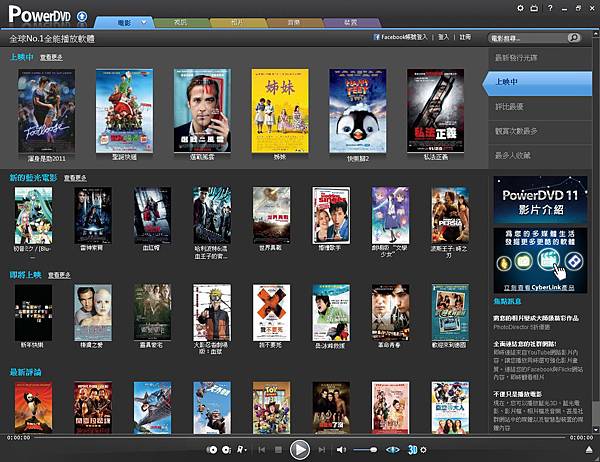Select 最多人收藏 in right sidebar
This screenshot has height=462, width=600.
(540, 155)
